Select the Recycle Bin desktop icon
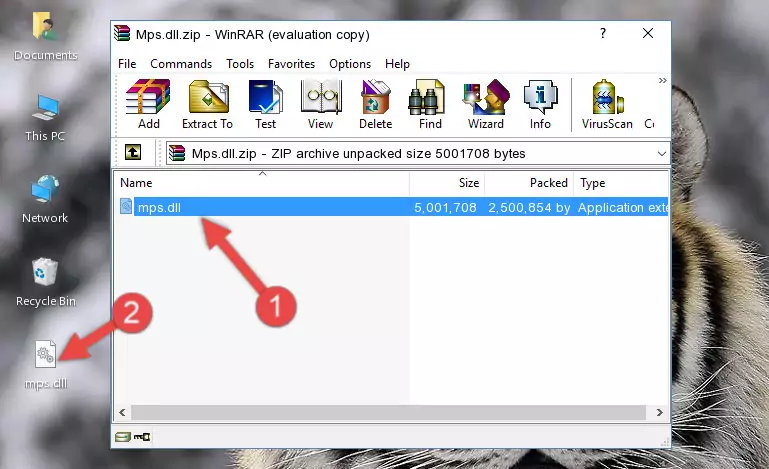769x469 pixels. coord(46,283)
